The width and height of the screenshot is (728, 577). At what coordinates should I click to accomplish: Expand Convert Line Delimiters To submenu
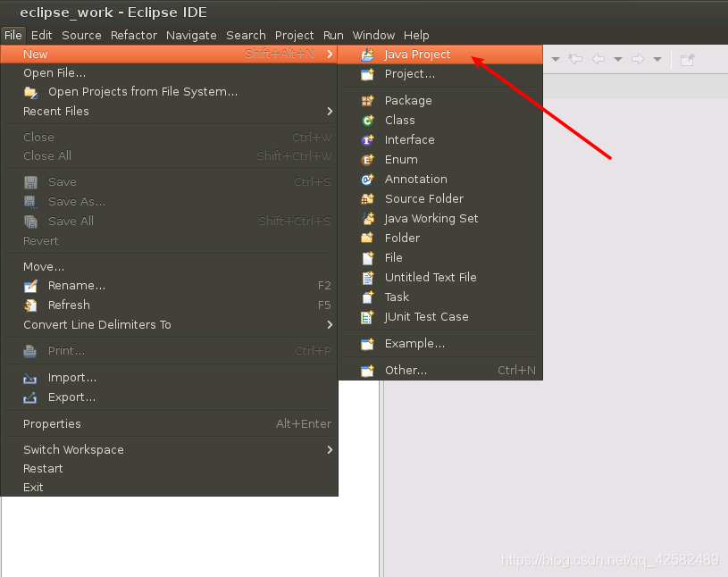click(x=330, y=325)
